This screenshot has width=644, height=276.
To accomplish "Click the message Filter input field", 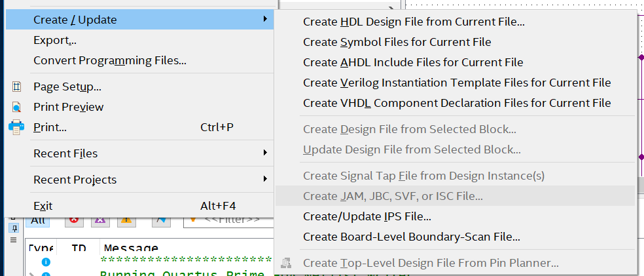I will coord(229,222).
